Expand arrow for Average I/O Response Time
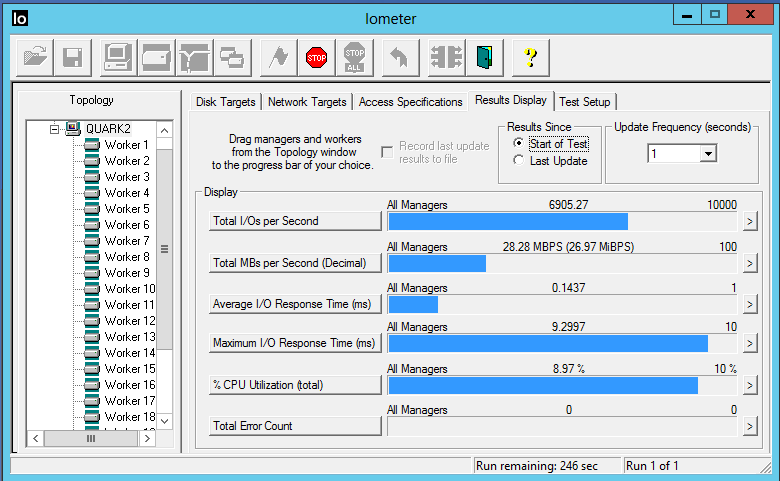 click(750, 304)
